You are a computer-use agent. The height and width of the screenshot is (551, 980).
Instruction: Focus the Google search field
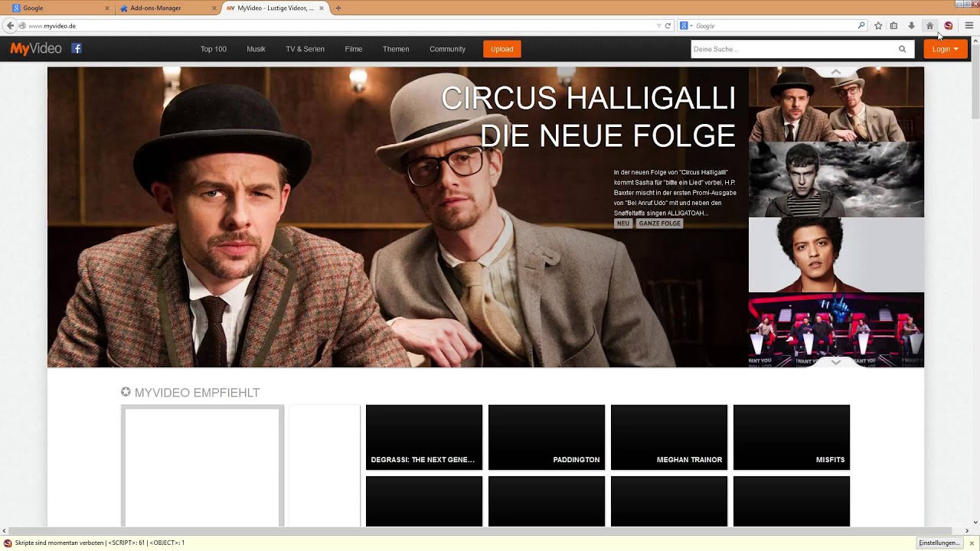(x=773, y=25)
